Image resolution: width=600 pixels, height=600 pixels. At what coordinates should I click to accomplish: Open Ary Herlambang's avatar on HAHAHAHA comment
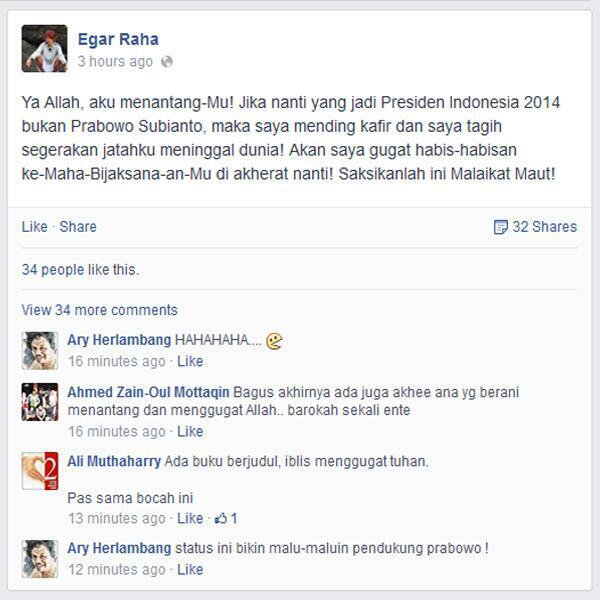pos(40,351)
